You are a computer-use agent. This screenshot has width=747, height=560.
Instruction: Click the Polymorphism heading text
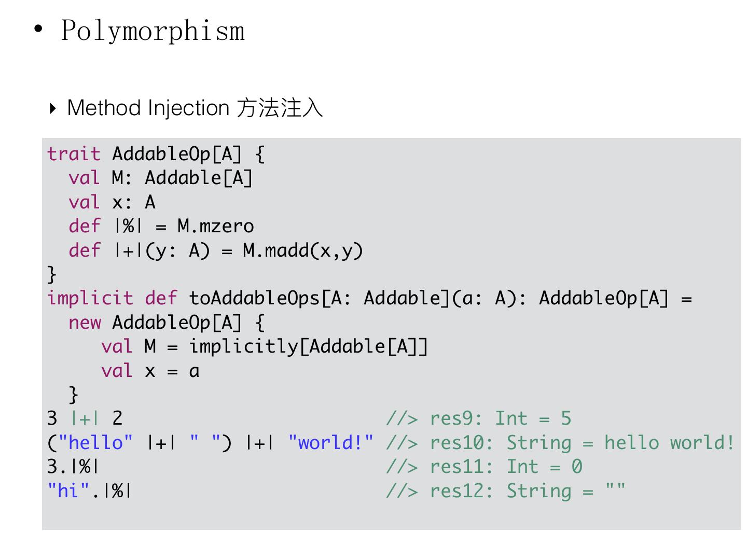click(153, 30)
